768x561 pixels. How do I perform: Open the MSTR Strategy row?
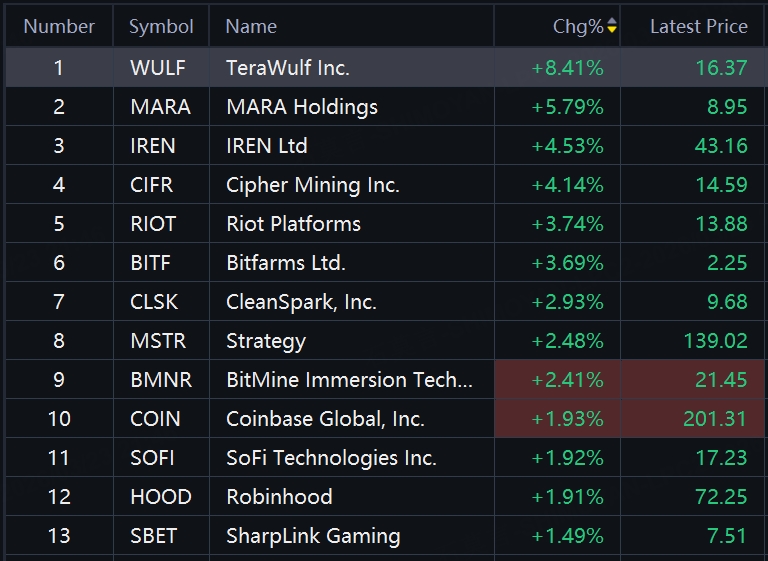coord(266,341)
